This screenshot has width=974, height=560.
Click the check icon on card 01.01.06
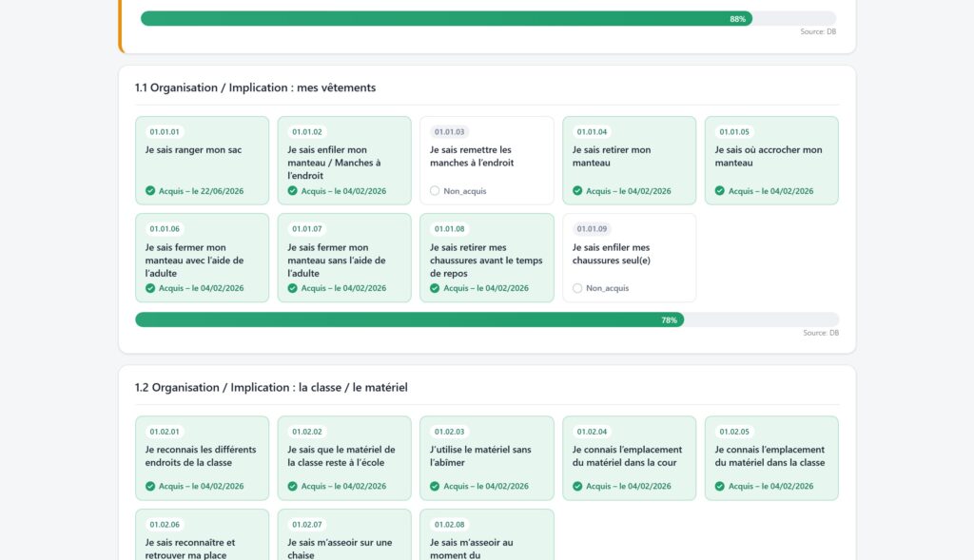150,288
